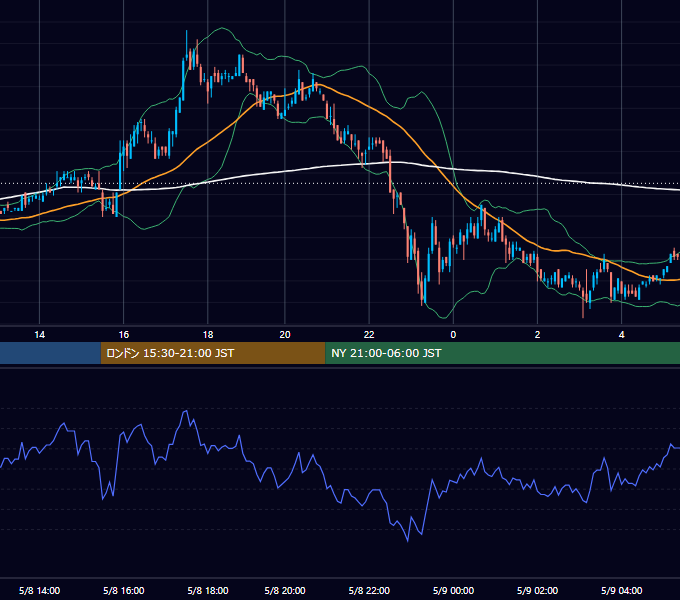Click time axis label 20

pyautogui.click(x=285, y=335)
